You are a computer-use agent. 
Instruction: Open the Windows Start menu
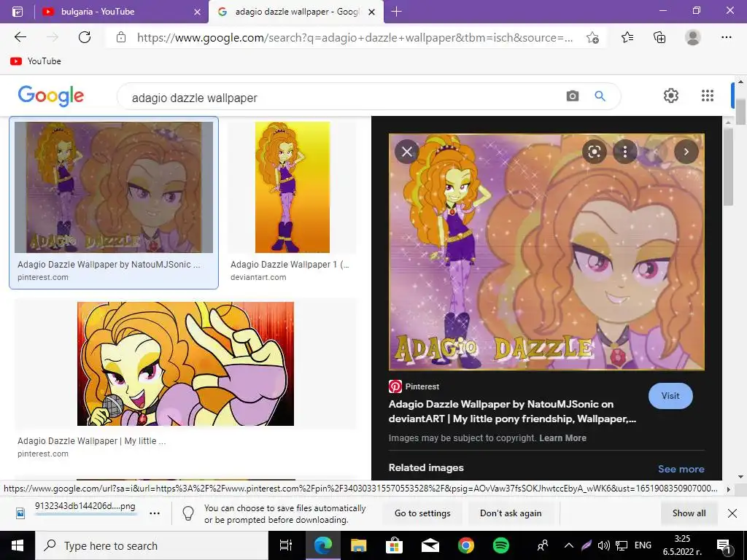pos(18,545)
